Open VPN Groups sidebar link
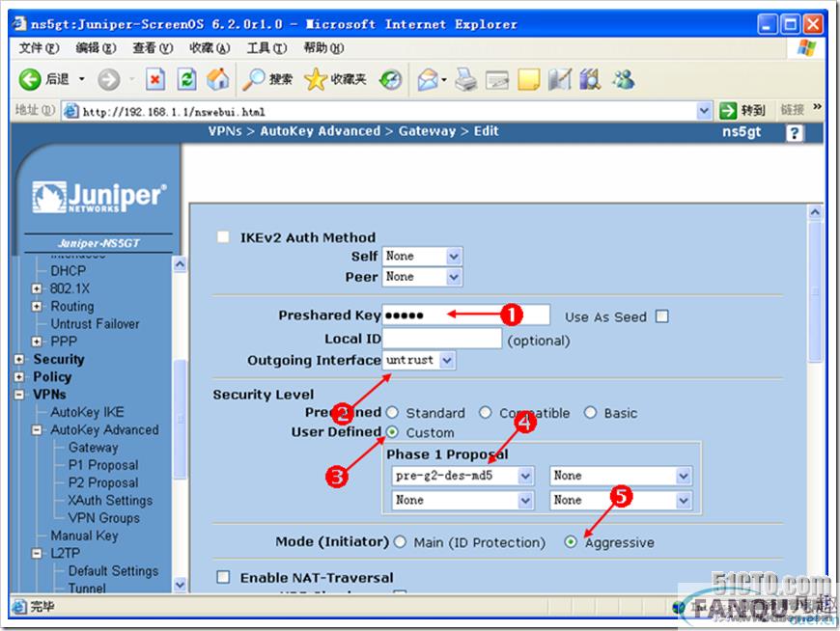Image resolution: width=840 pixels, height=631 pixels. [x=104, y=518]
